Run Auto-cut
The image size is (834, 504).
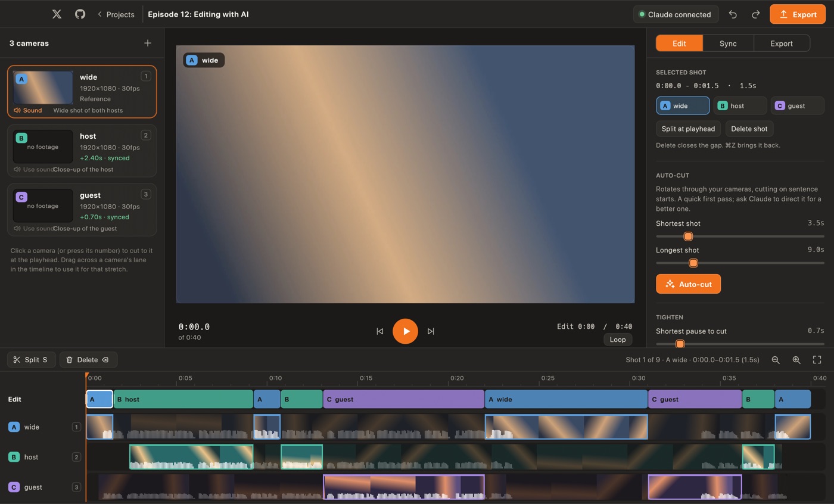pos(688,284)
